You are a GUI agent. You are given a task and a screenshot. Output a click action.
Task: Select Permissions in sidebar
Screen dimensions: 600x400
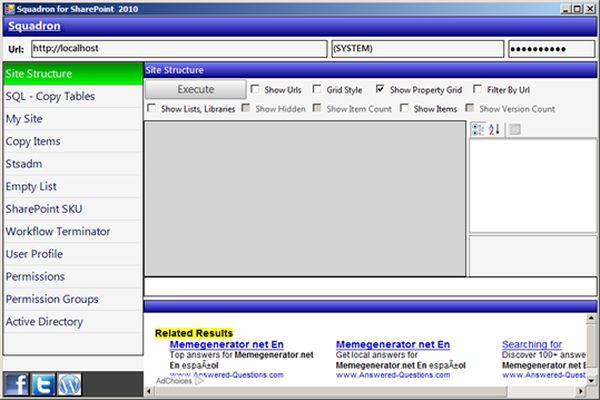(73, 277)
